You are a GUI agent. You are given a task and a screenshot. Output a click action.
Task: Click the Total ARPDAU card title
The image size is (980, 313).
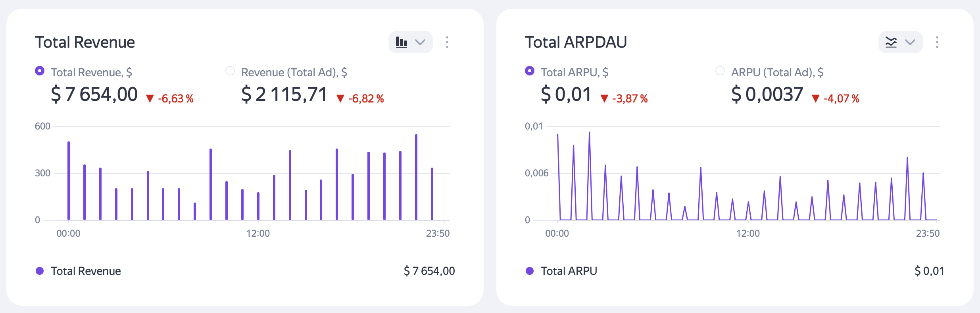coord(576,42)
